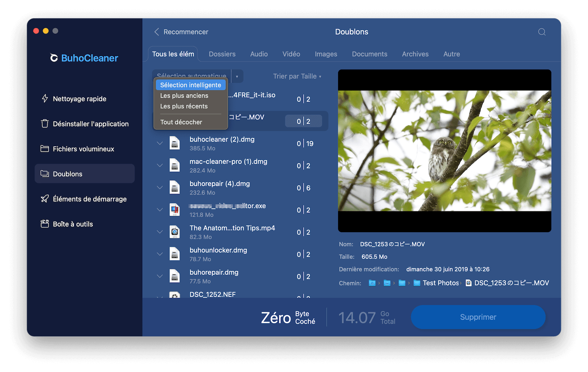The image size is (588, 372).
Task: Click the .exe file icon at 121.8 Mo
Action: click(175, 210)
